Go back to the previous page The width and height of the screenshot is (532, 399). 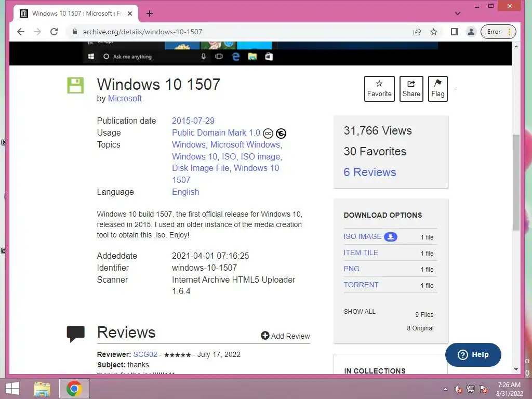(21, 32)
